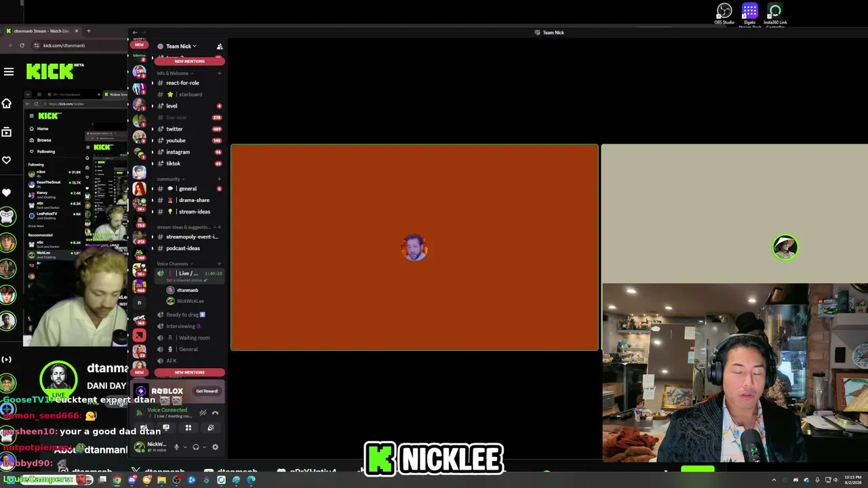Collapse the community category

(170, 179)
